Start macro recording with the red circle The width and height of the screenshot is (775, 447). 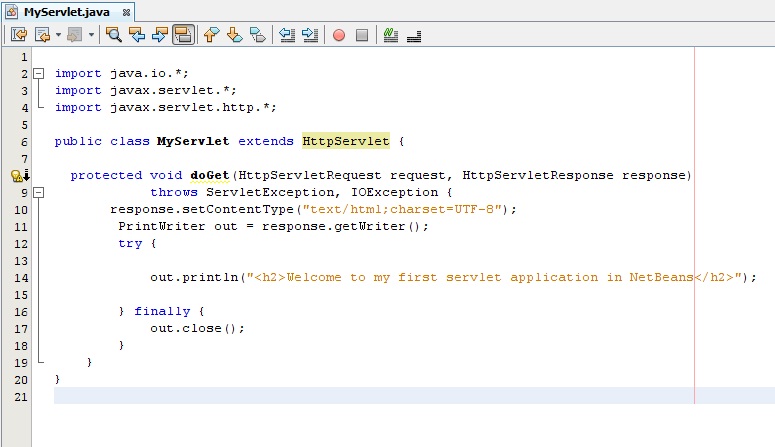click(x=339, y=35)
